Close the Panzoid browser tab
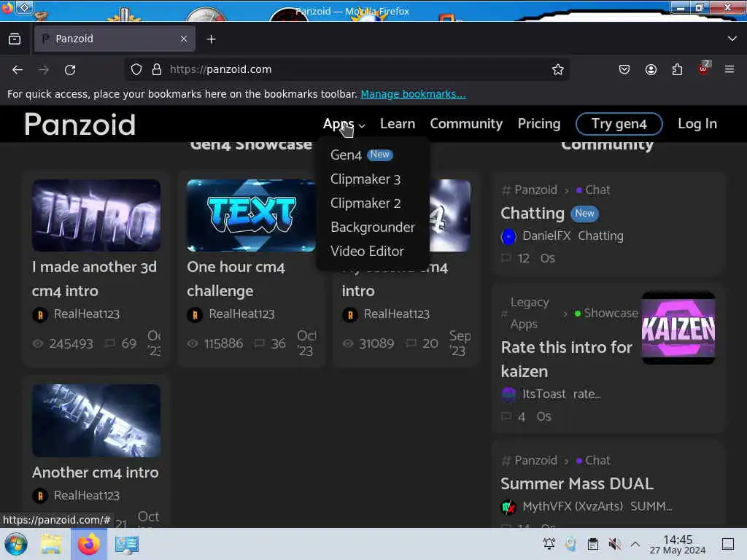Image resolution: width=747 pixels, height=560 pixels. [x=183, y=39]
